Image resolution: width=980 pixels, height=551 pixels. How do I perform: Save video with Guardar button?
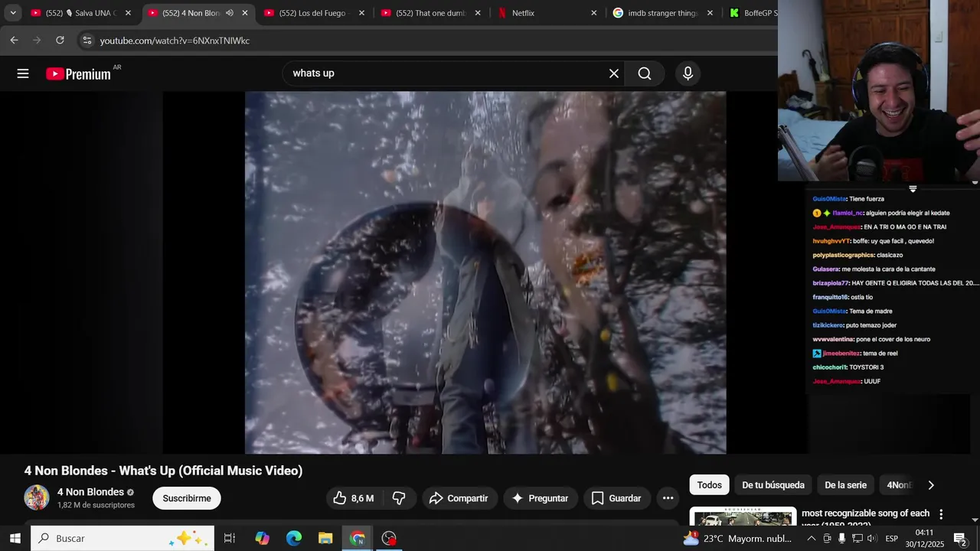pos(616,498)
